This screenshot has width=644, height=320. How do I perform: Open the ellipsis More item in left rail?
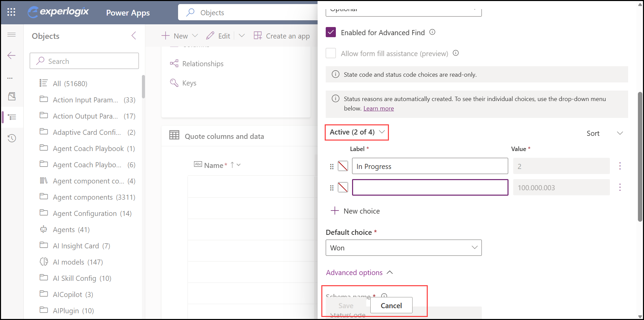[x=10, y=78]
